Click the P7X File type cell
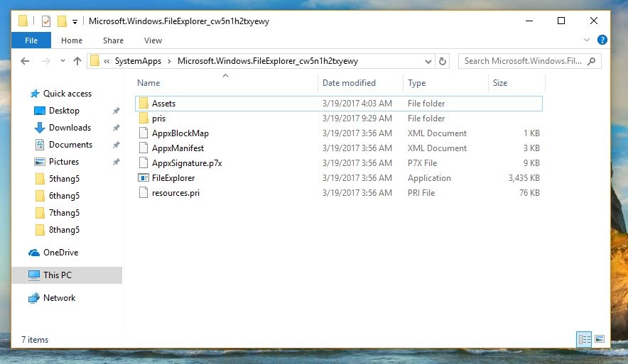 422,162
